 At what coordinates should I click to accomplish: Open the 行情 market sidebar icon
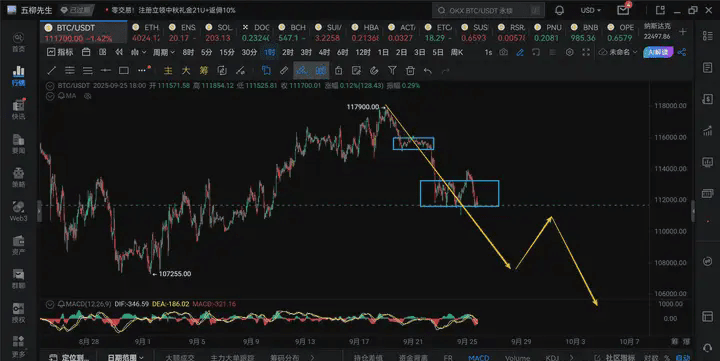click(x=18, y=76)
